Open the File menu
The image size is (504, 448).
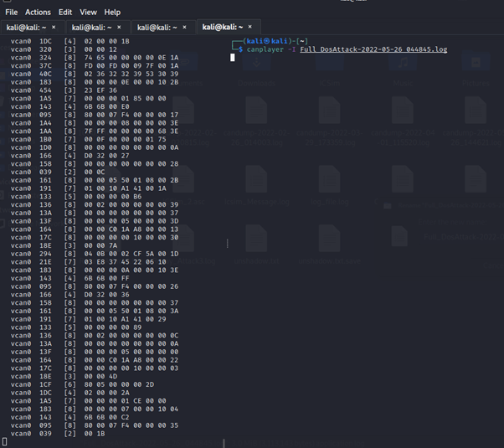point(11,13)
